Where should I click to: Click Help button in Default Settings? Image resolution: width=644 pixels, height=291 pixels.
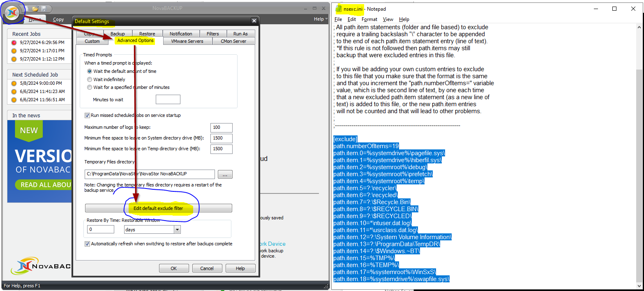coord(240,268)
